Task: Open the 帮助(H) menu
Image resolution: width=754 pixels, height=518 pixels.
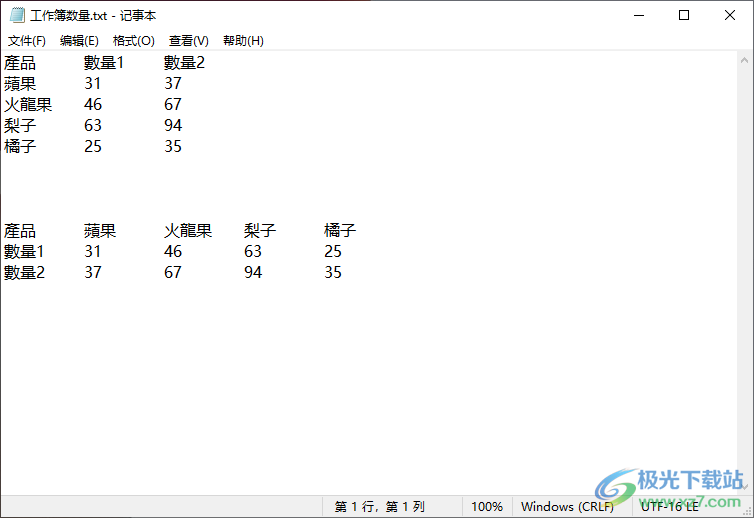Action: pos(243,41)
